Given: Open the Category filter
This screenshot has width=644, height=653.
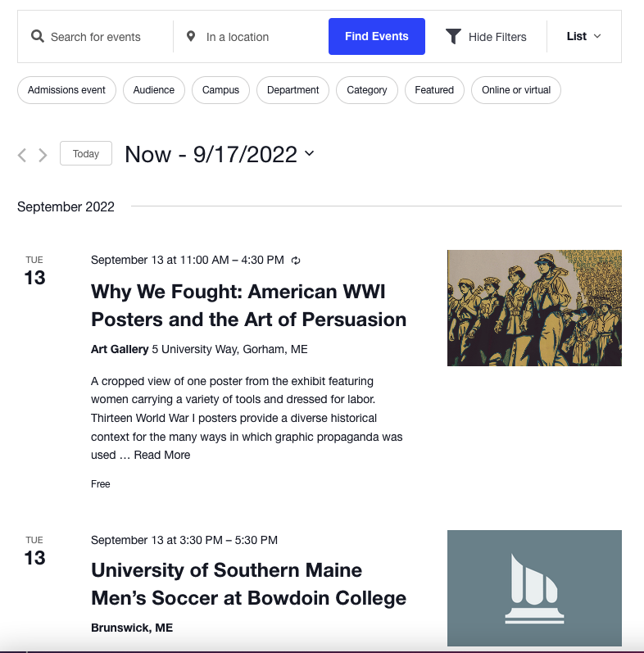Looking at the screenshot, I should pos(366,90).
